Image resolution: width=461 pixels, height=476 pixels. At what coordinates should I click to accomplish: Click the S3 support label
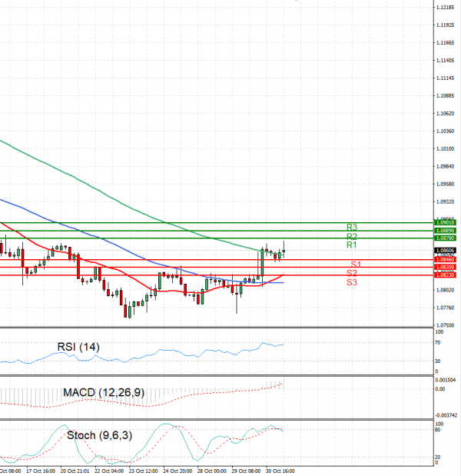(352, 282)
